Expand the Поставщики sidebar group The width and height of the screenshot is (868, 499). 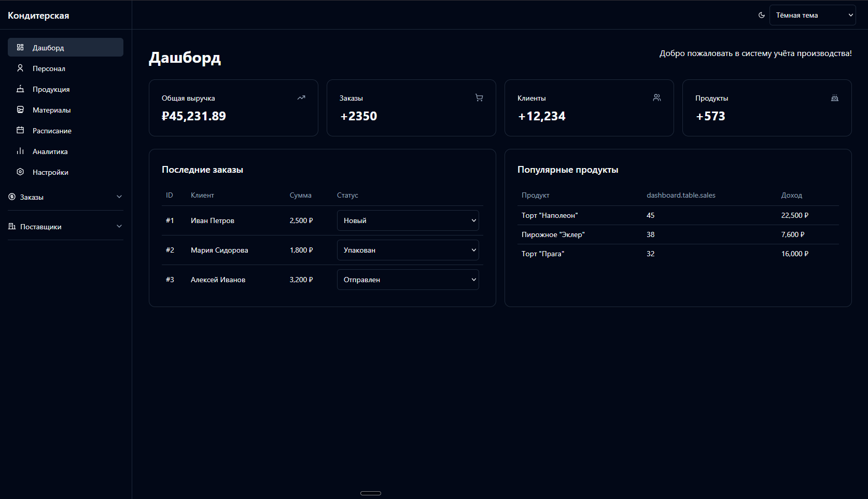(65, 227)
